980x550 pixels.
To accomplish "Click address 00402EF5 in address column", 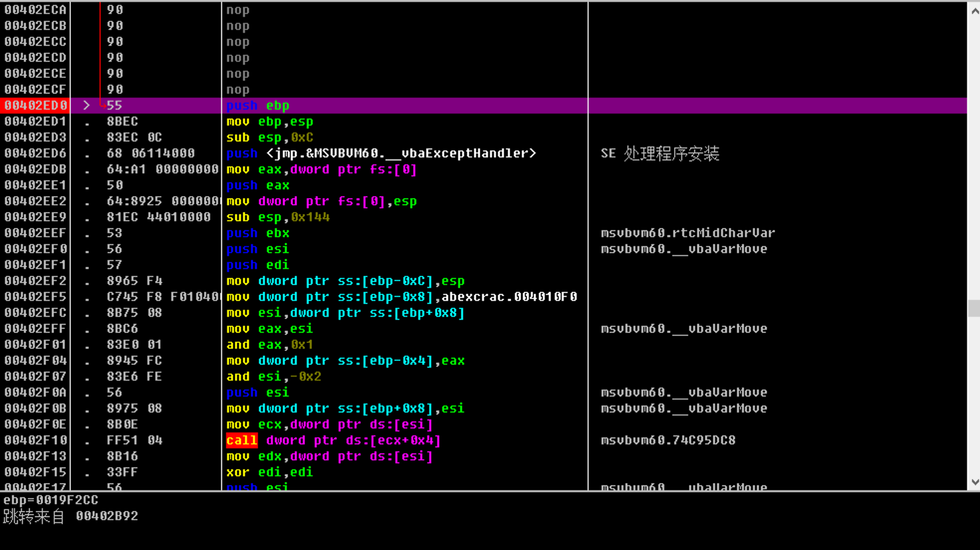I will click(35, 297).
